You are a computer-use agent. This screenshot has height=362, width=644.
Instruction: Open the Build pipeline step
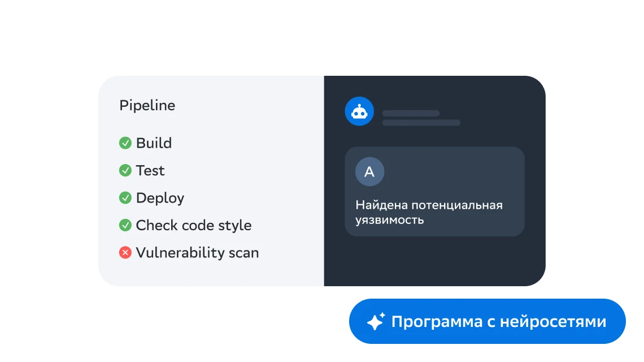point(154,143)
